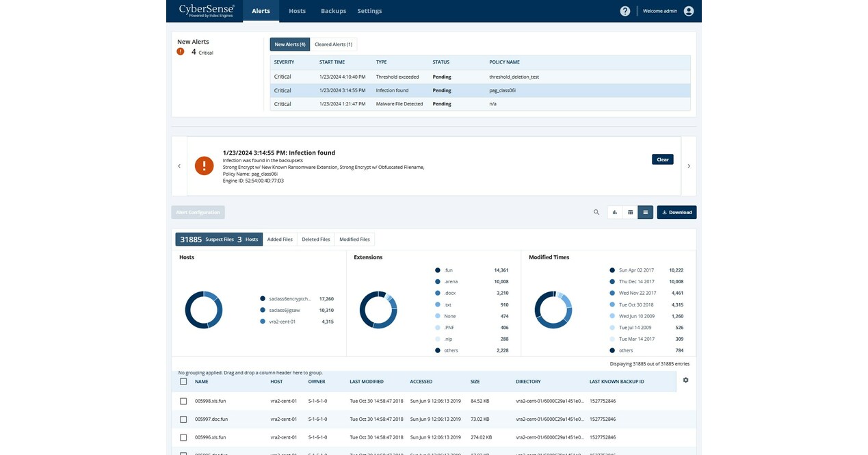Viewport: 868px width, 455px height.
Task: Open column settings gear in file table header
Action: [x=685, y=380]
